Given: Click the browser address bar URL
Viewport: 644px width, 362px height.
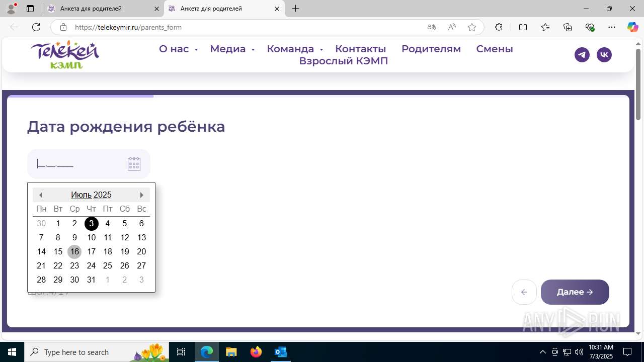Looking at the screenshot, I should (x=128, y=27).
